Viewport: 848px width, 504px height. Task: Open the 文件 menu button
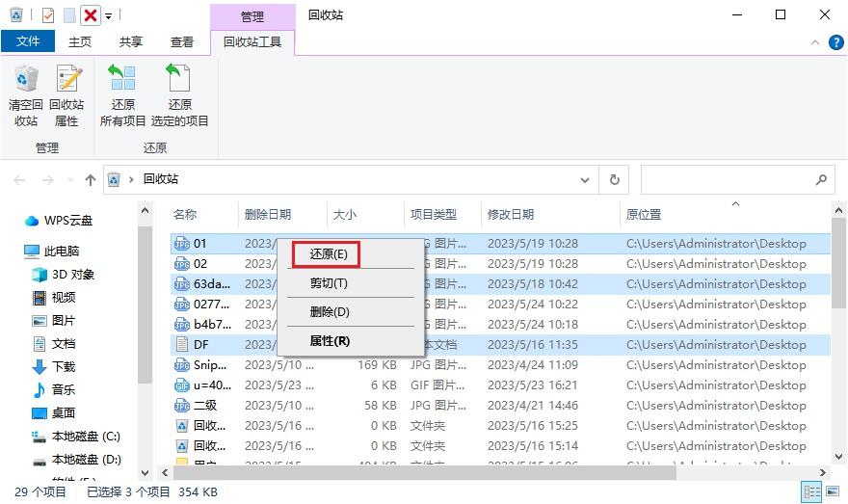click(28, 41)
